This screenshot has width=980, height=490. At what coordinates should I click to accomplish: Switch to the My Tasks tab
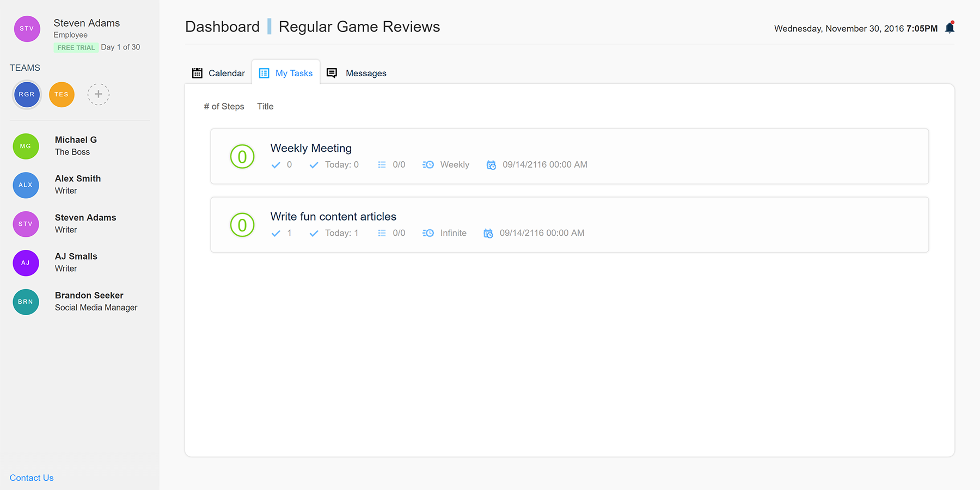tap(286, 73)
